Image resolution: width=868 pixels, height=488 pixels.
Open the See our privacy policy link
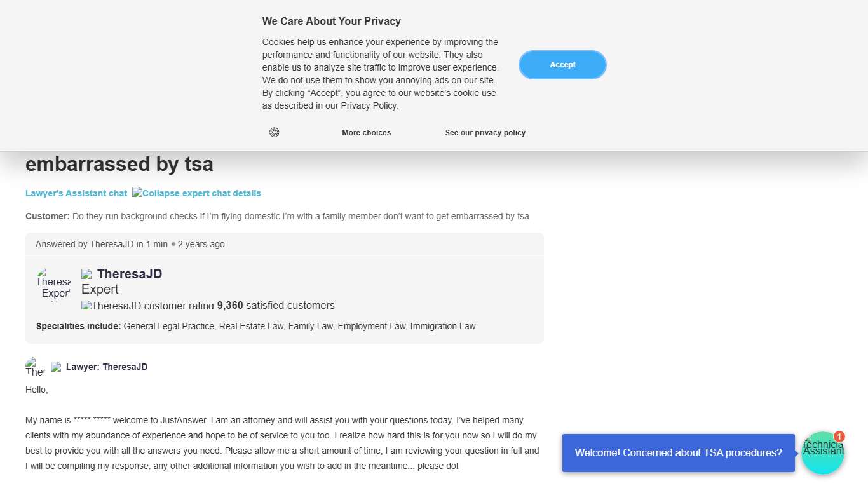point(485,133)
